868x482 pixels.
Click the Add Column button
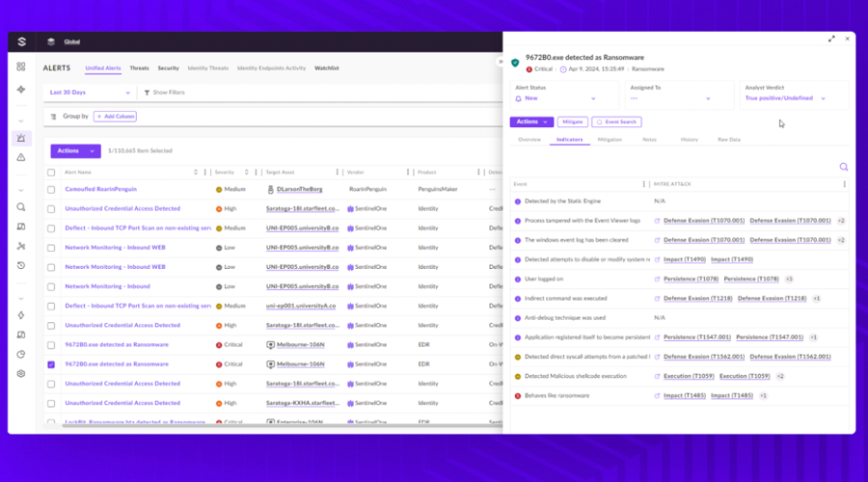click(x=115, y=117)
